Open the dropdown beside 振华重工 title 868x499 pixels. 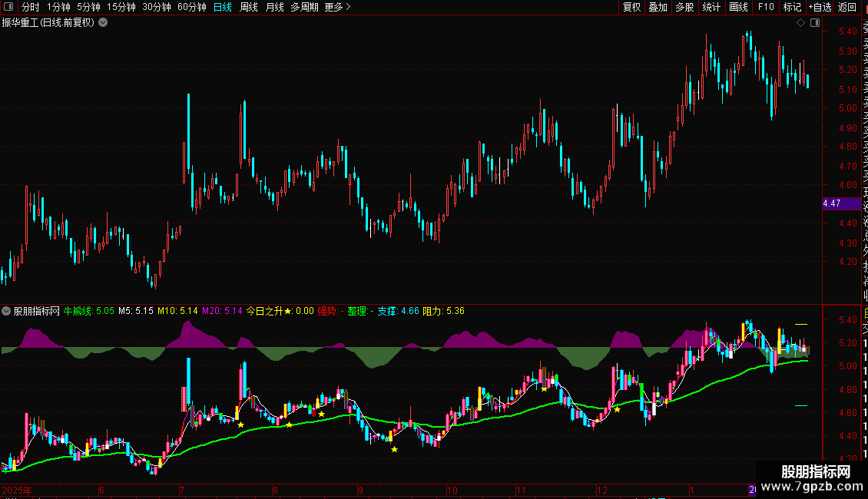(103, 23)
